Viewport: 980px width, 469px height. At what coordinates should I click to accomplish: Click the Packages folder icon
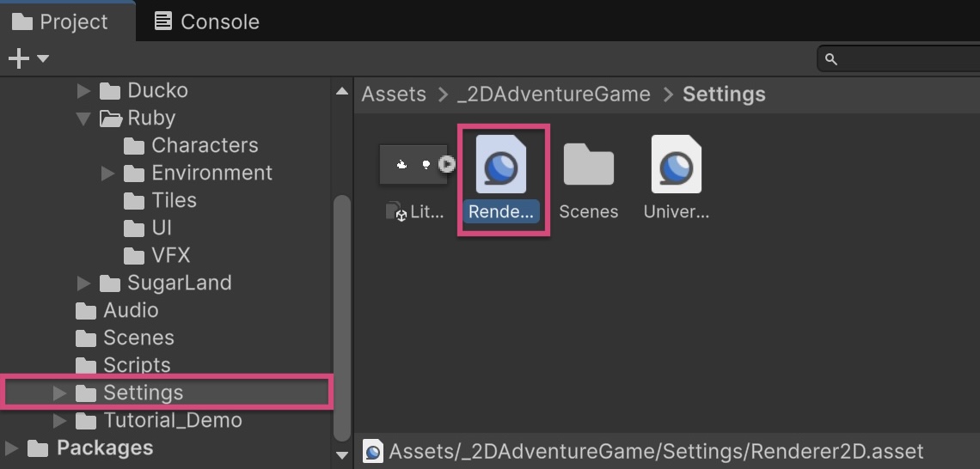click(x=38, y=448)
